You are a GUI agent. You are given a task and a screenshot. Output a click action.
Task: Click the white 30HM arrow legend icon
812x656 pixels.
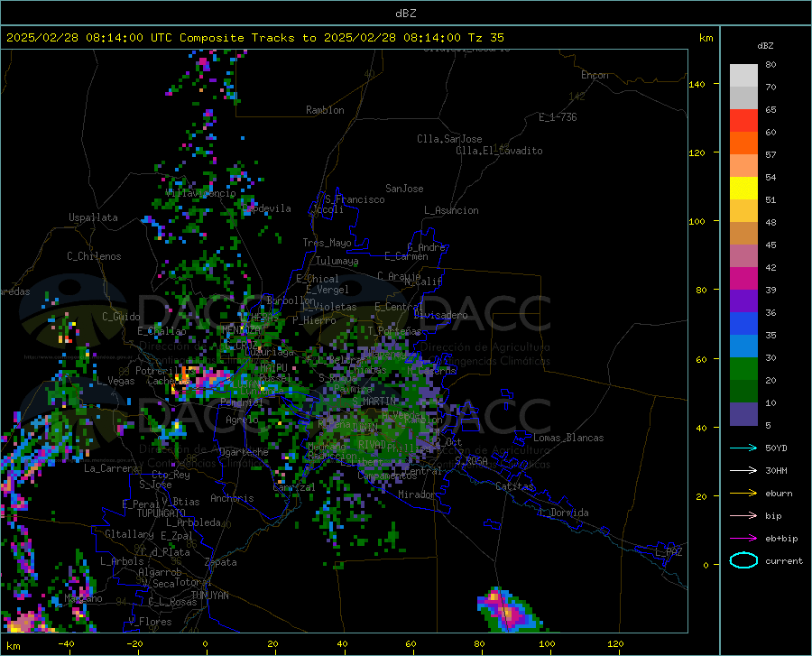coord(743,470)
